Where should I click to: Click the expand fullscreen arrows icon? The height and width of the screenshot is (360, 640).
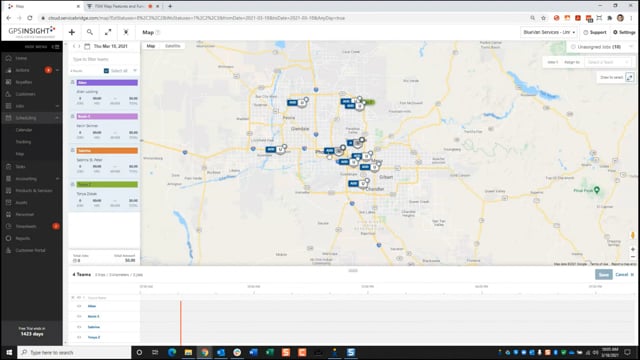[108, 32]
